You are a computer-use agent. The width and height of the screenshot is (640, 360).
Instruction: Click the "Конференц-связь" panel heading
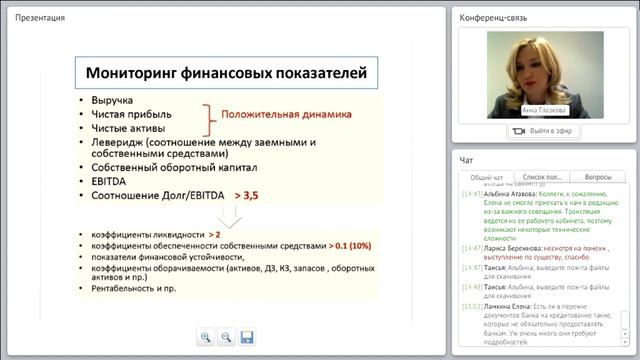point(493,18)
